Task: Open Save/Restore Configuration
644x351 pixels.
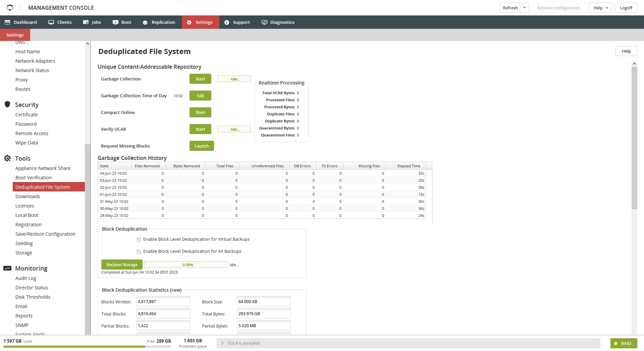Action: click(45, 234)
